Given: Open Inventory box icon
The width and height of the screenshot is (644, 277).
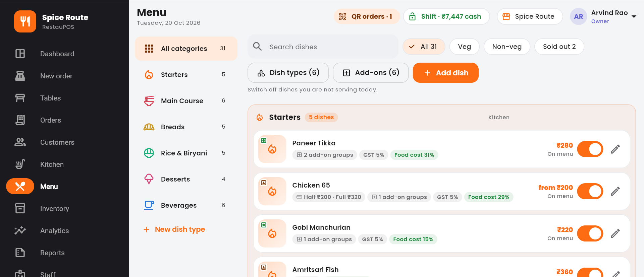Looking at the screenshot, I should click(x=20, y=209).
